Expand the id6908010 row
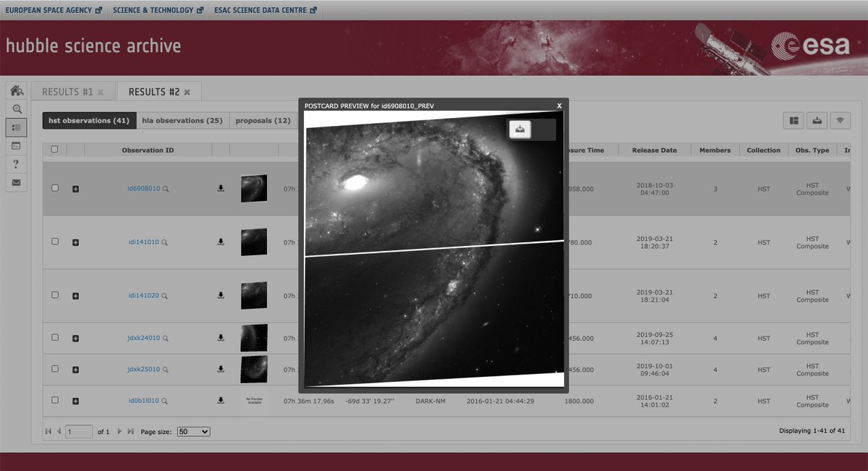 (76, 189)
